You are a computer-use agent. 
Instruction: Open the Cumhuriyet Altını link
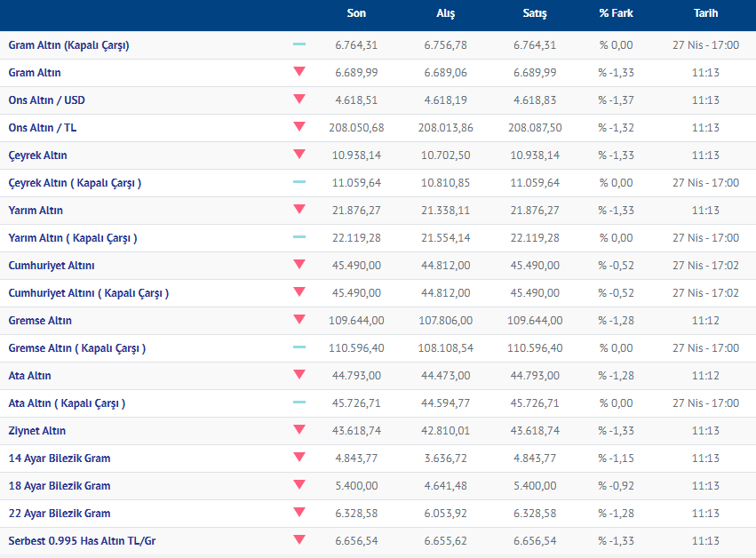[52, 266]
